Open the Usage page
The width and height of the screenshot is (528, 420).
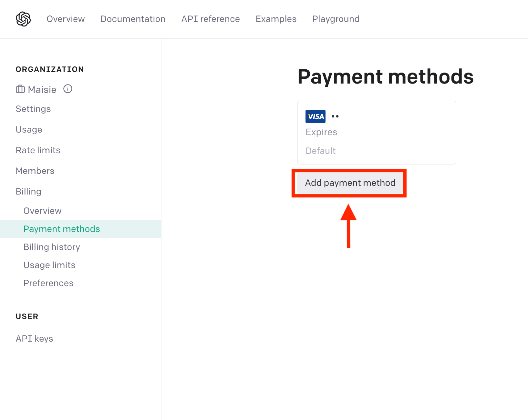click(29, 129)
